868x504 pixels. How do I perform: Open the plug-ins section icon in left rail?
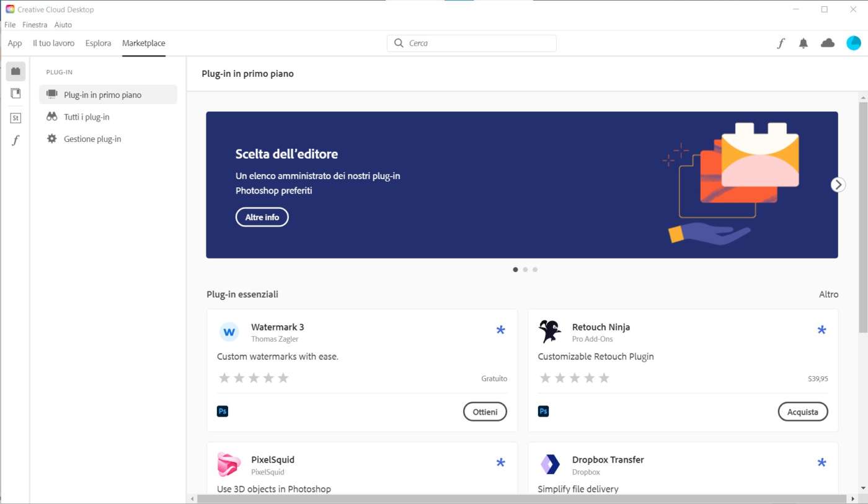coord(15,71)
